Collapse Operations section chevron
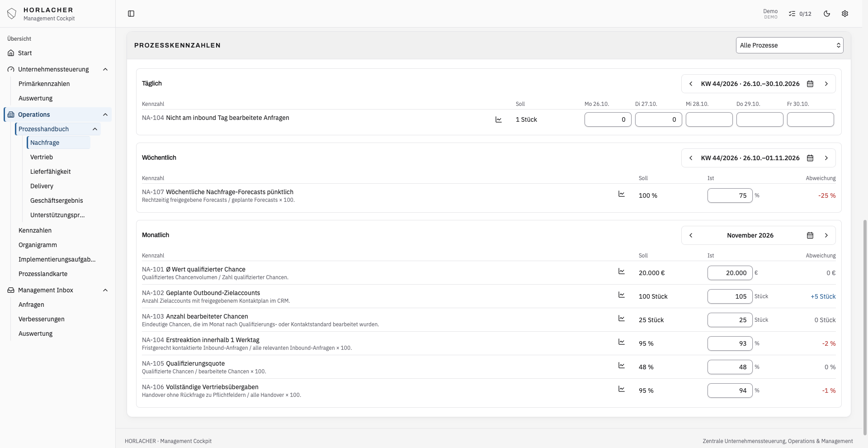The image size is (868, 448). tap(105, 114)
